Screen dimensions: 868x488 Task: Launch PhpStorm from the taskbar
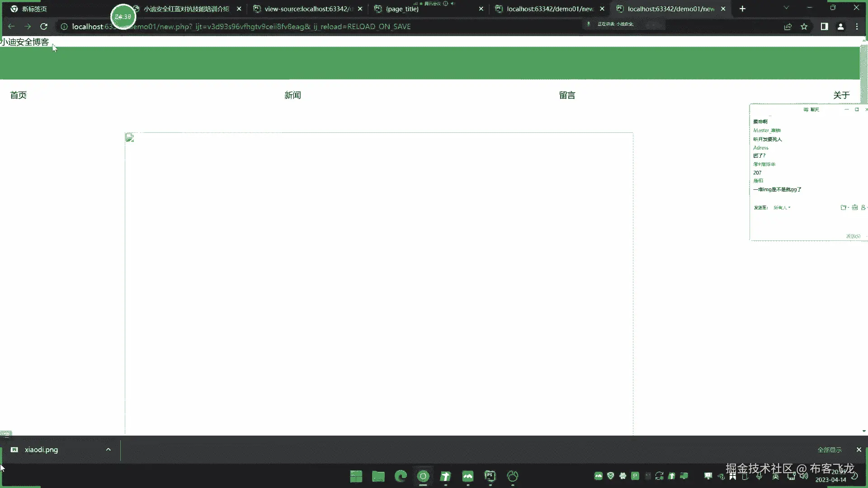490,476
